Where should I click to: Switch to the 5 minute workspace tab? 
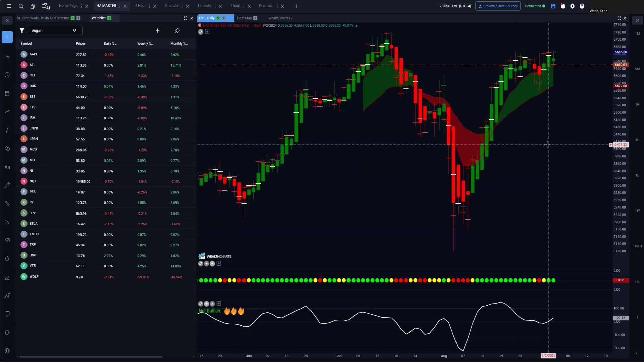point(171,6)
